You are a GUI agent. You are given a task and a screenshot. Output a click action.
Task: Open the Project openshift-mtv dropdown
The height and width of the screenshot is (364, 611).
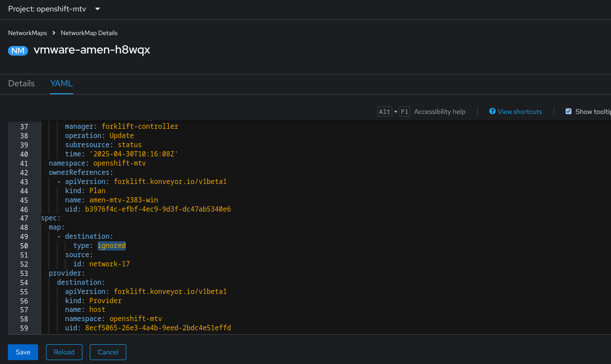click(x=47, y=9)
